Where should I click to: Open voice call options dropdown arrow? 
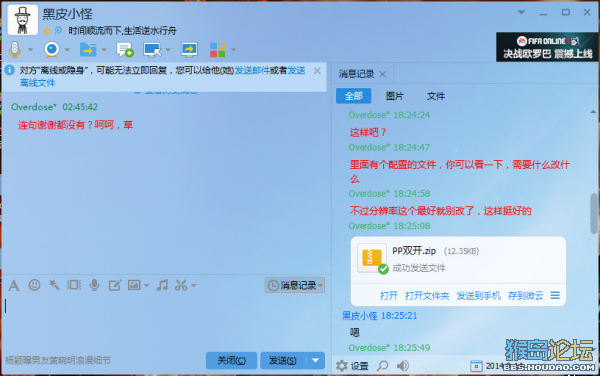(30, 50)
